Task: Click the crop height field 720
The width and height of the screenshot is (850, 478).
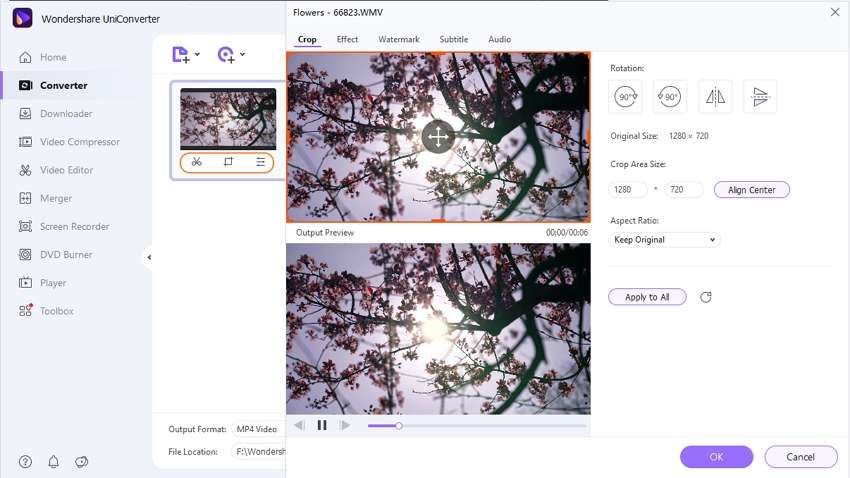Action: pyautogui.click(x=684, y=190)
